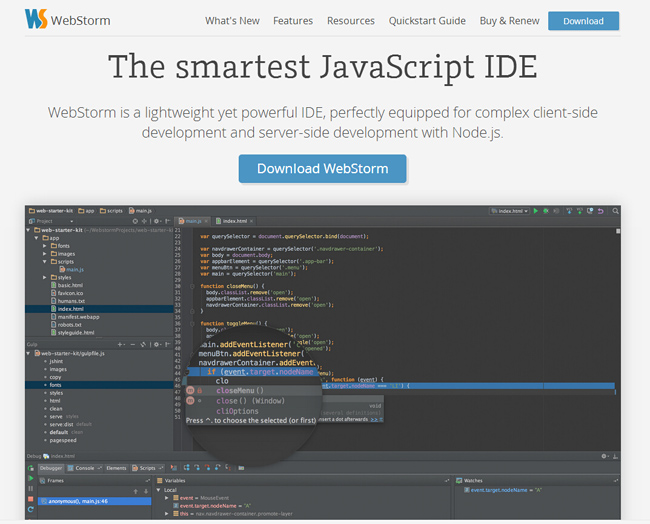Click the Rerun debug session icon
Viewport: 650px width, 524px height.
click(31, 468)
